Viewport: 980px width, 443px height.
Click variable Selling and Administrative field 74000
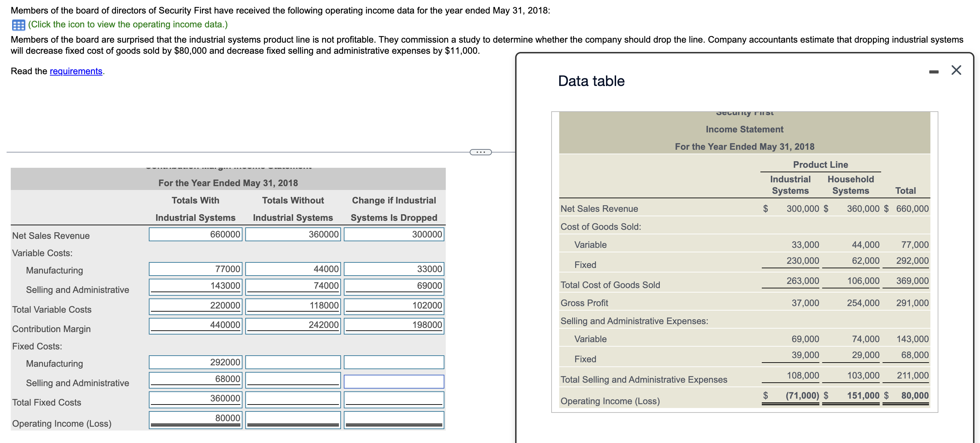293,287
